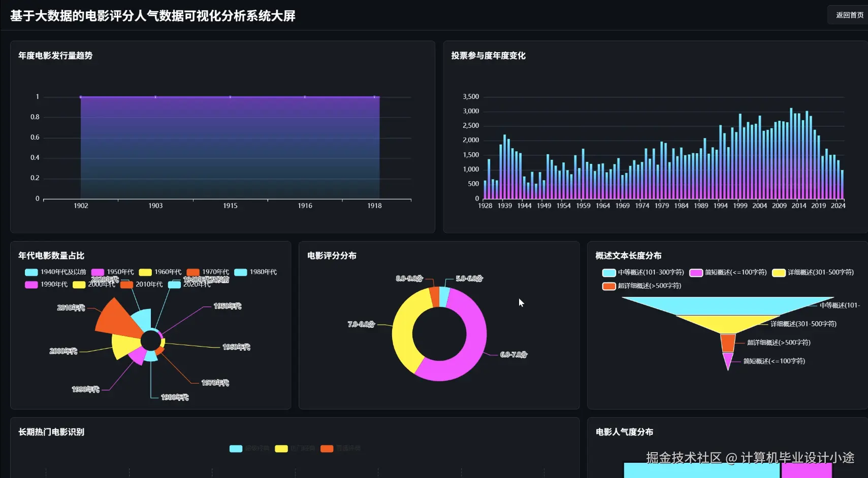Click the dashboard main title text
868x478 pixels.
(x=153, y=16)
